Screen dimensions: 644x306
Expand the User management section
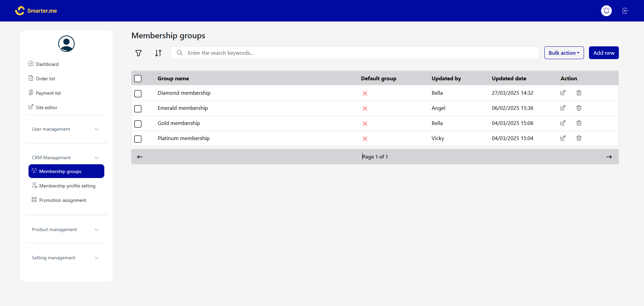(x=66, y=129)
